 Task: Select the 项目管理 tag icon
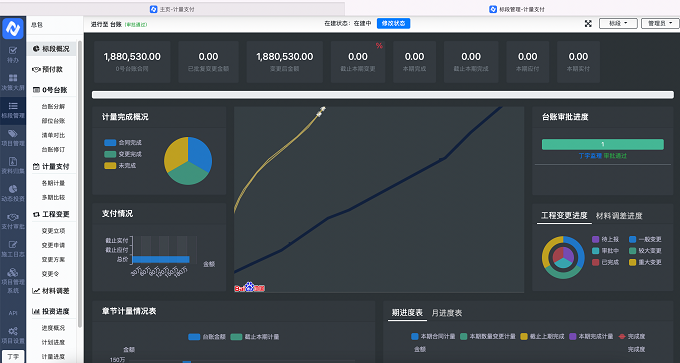[13, 134]
